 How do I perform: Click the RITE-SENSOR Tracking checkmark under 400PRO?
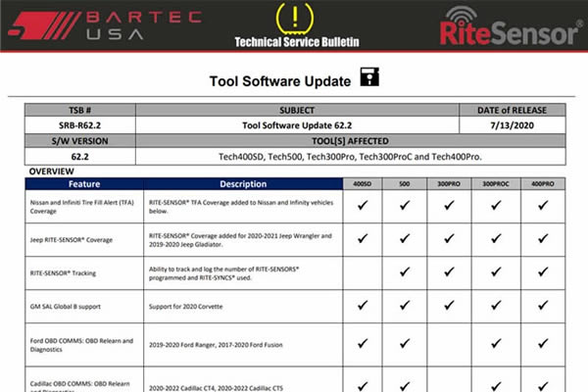click(x=543, y=271)
